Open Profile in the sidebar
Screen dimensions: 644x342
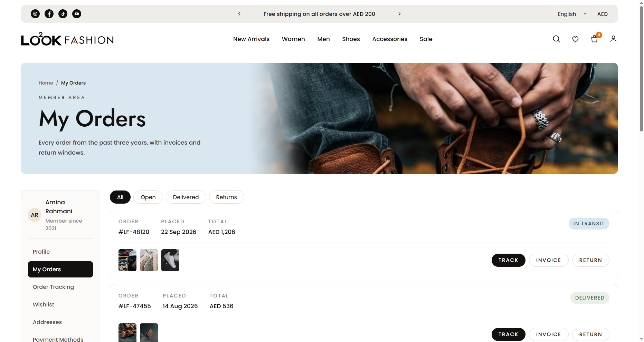click(x=60, y=252)
